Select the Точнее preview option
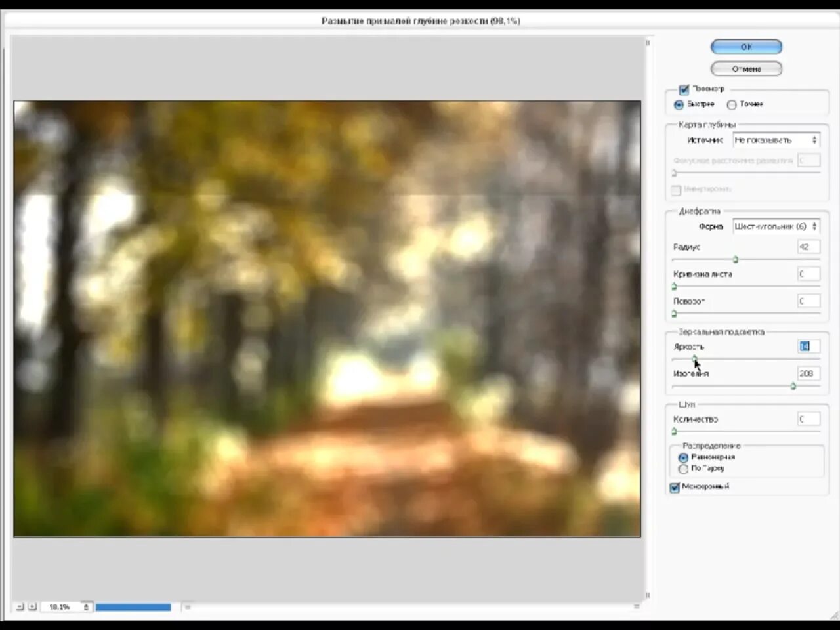The width and height of the screenshot is (840, 630). click(731, 104)
